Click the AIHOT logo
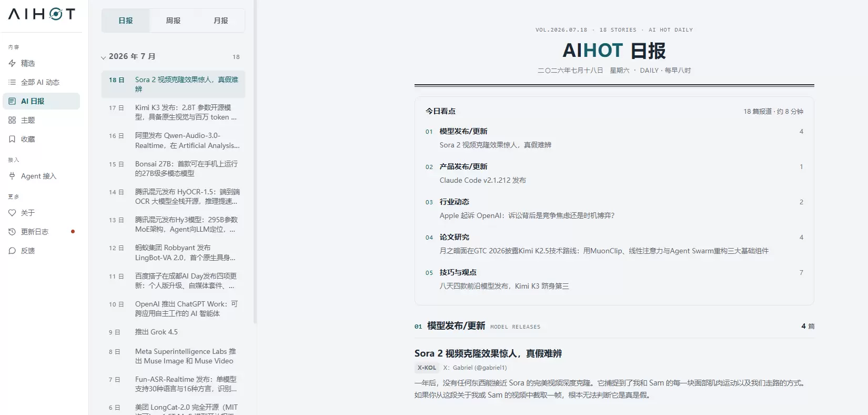 tap(42, 14)
